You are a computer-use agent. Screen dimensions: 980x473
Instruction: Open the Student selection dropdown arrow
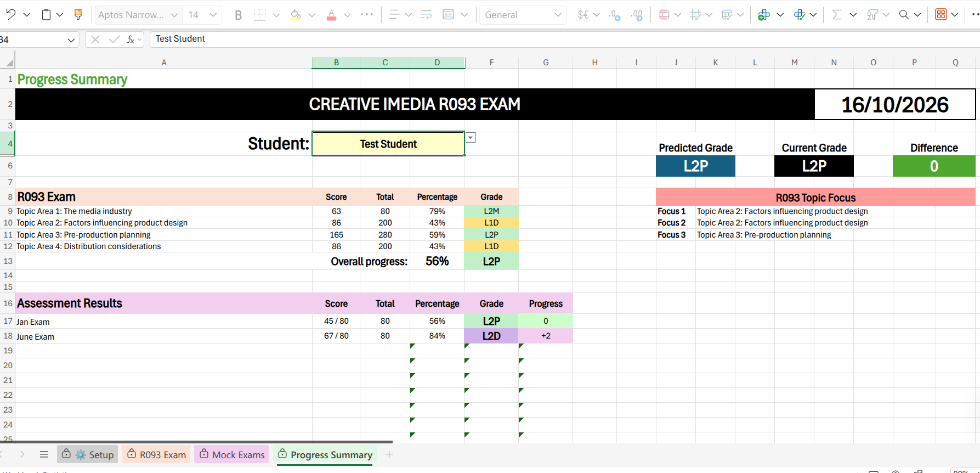click(471, 138)
